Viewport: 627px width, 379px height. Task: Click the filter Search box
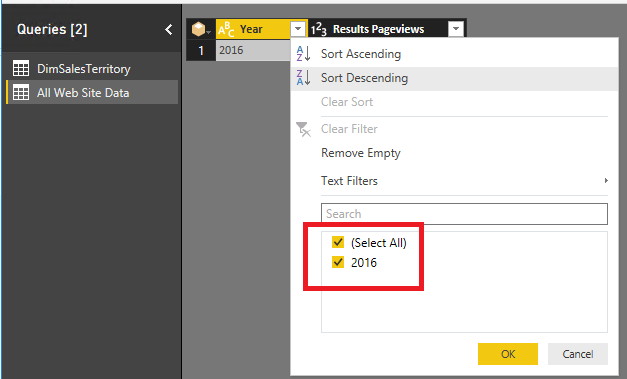[464, 214]
